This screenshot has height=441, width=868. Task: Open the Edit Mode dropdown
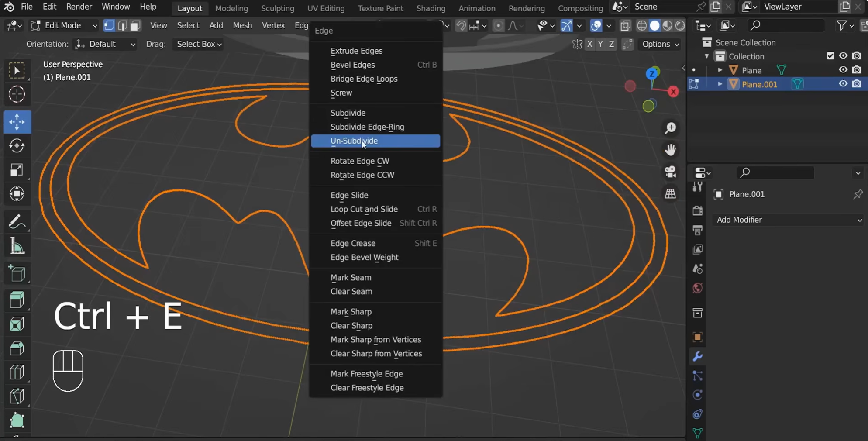[x=64, y=26]
